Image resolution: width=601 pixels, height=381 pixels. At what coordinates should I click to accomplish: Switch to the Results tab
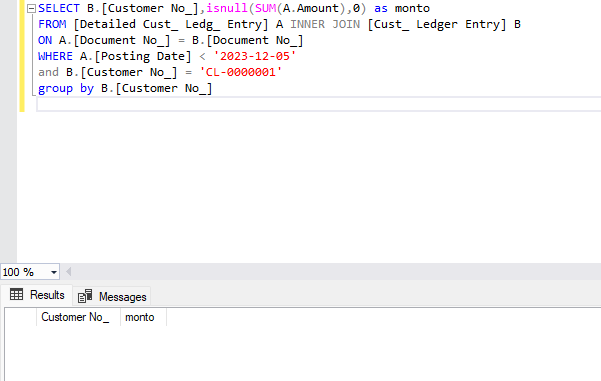click(x=37, y=295)
